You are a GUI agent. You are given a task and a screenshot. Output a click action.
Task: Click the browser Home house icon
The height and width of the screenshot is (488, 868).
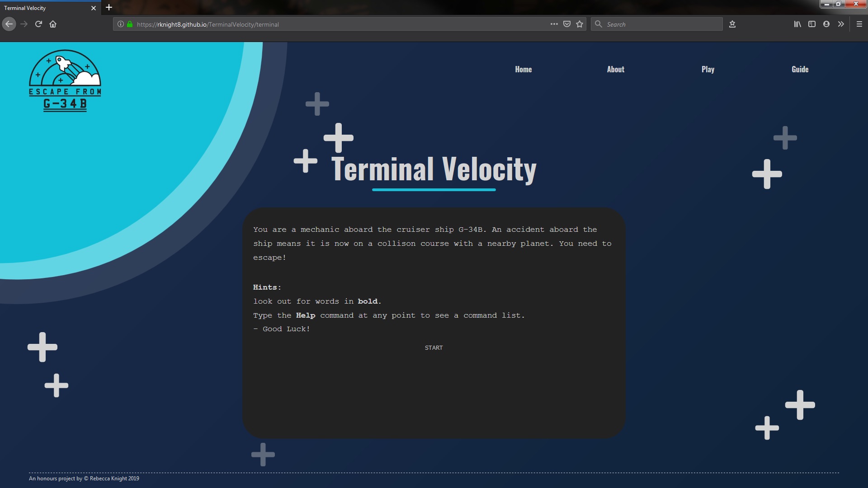click(53, 24)
